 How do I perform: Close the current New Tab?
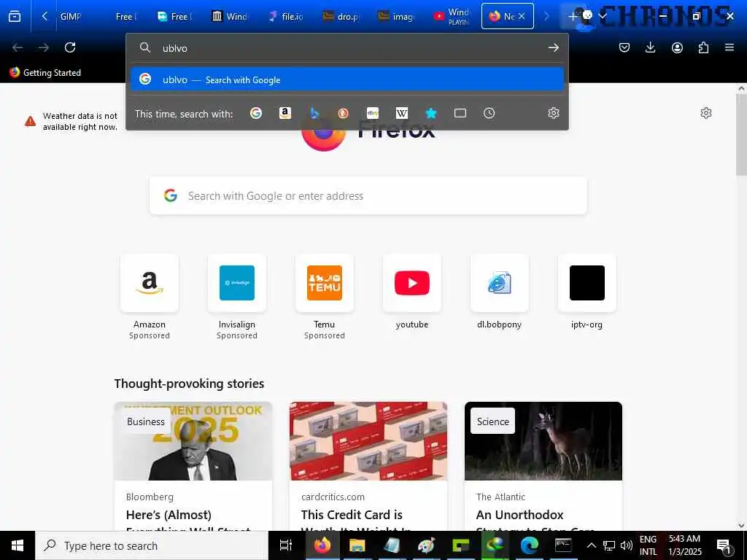522,16
